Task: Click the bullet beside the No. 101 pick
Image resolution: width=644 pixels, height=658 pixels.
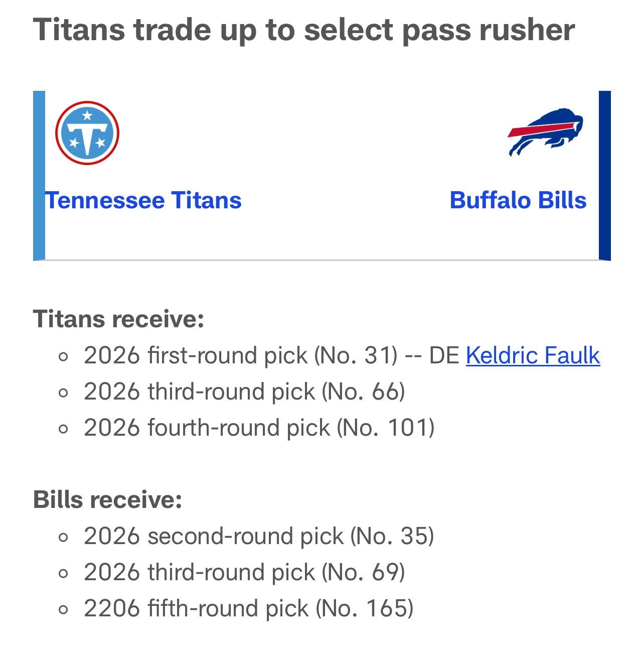Action: 63,429
